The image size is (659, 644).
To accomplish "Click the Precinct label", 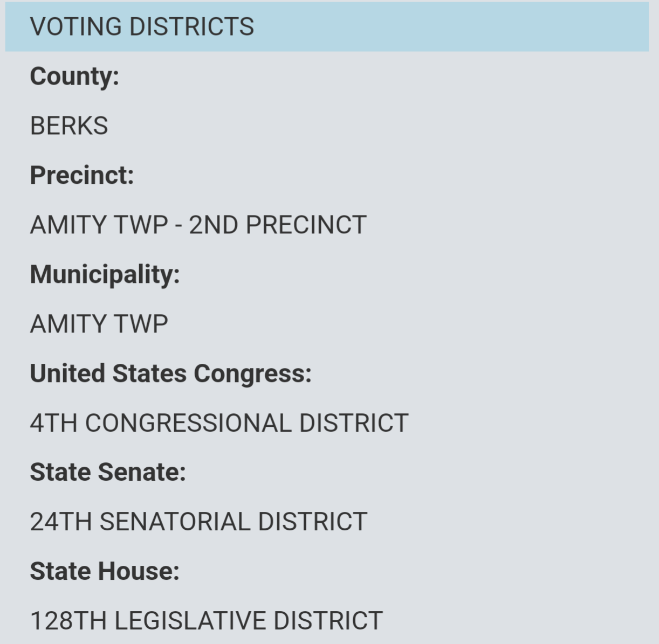I will point(82,175).
